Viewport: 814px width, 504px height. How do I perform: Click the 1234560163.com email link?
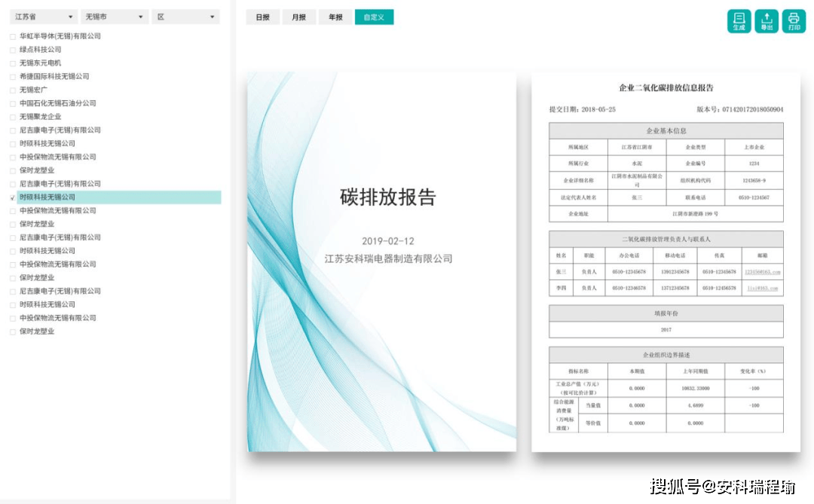pyautogui.click(x=762, y=272)
